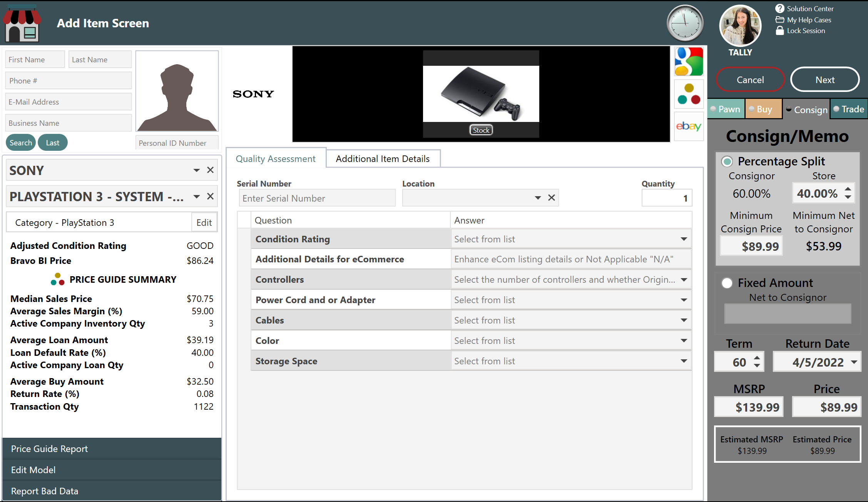The height and width of the screenshot is (502, 868).
Task: Click the Tally user profile picture
Action: coord(740,26)
